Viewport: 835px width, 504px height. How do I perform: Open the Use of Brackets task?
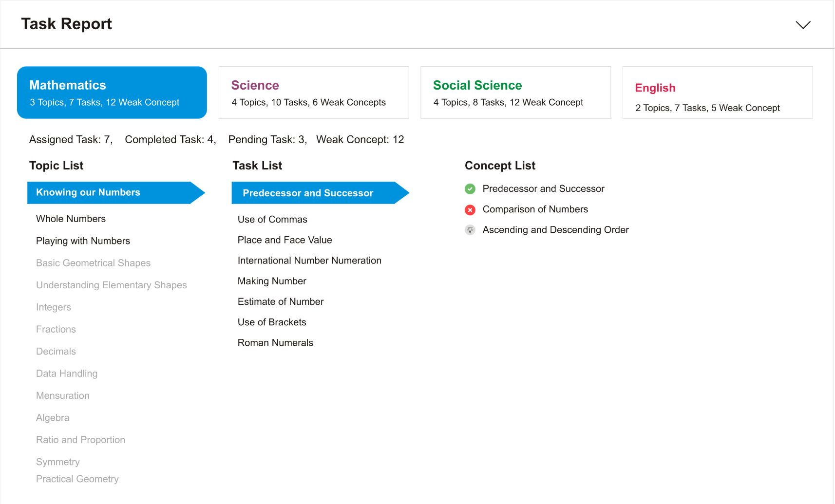click(272, 322)
